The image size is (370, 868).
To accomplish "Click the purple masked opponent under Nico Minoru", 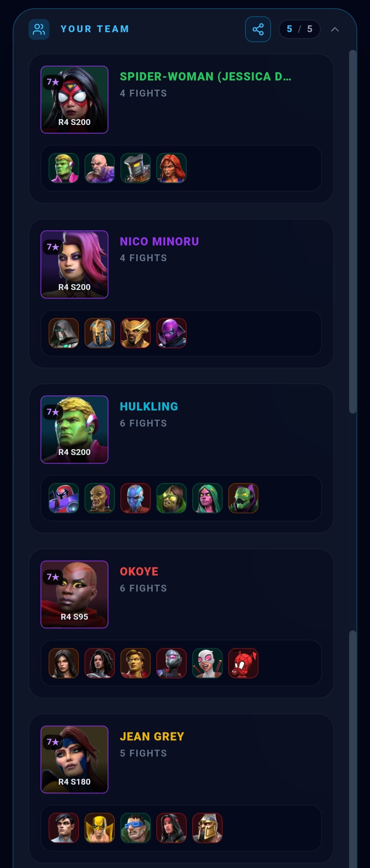I will click(172, 333).
